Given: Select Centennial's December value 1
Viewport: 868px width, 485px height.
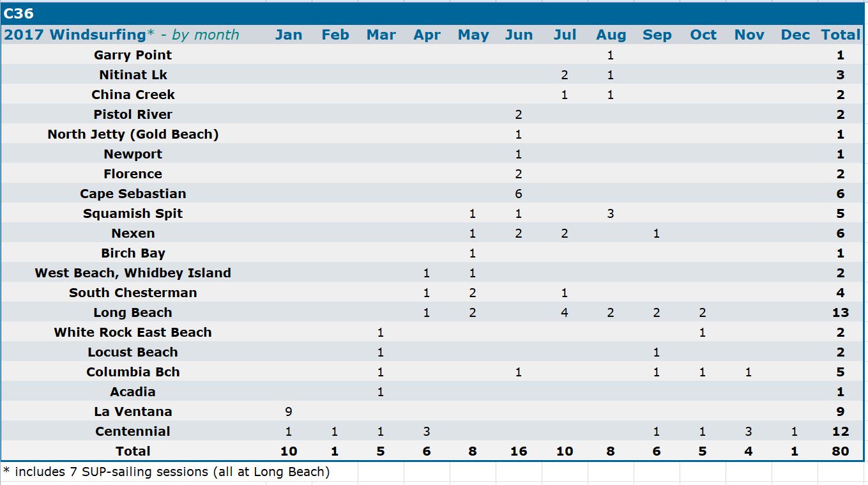Looking at the screenshot, I should 795,431.
